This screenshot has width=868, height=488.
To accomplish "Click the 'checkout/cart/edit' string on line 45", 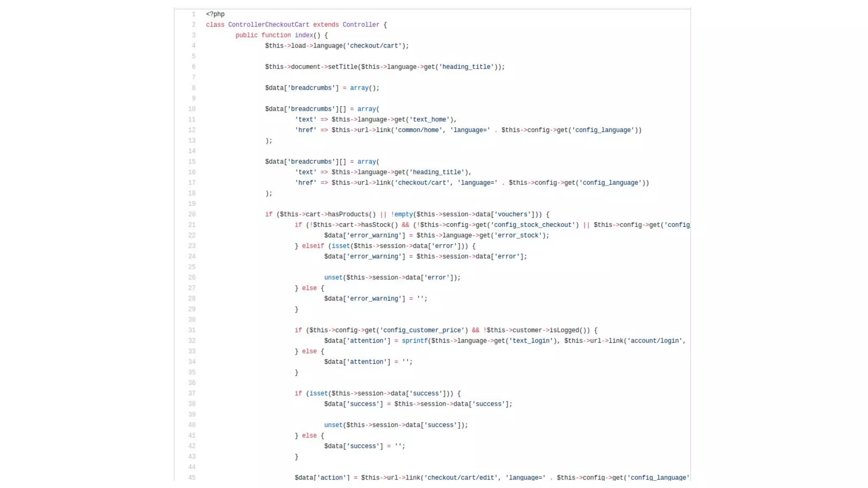I will point(461,477).
